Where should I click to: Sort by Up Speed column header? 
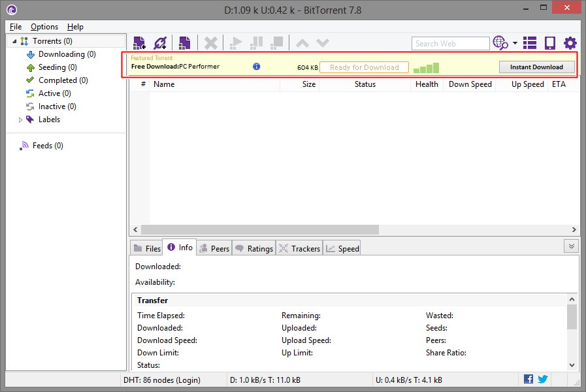(522, 84)
